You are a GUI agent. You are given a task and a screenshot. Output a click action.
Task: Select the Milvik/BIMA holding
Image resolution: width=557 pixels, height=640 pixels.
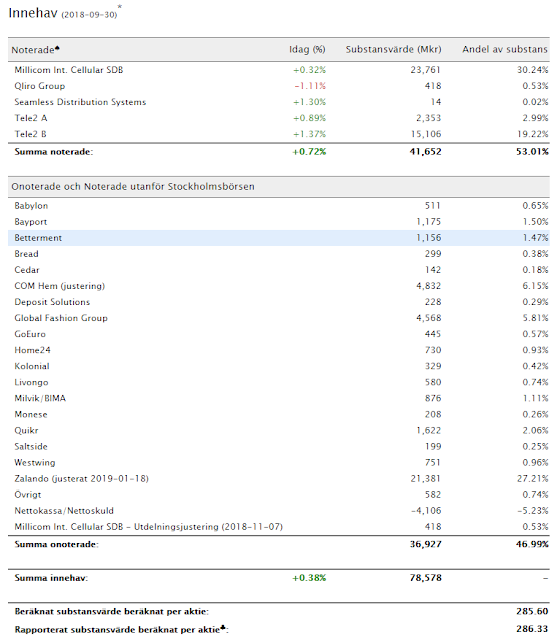(x=279, y=398)
